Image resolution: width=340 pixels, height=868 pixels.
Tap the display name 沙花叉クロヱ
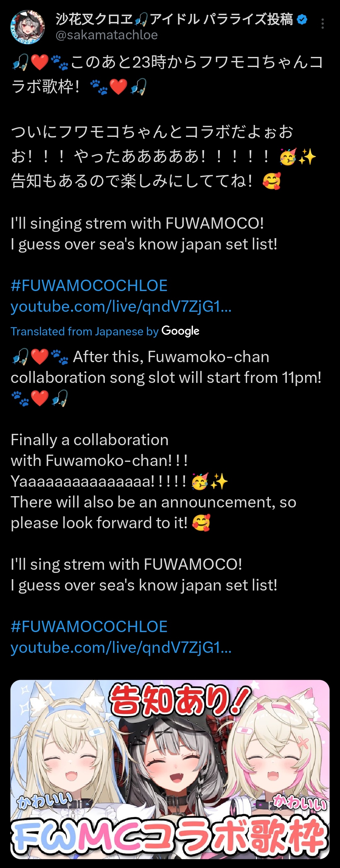(x=94, y=19)
